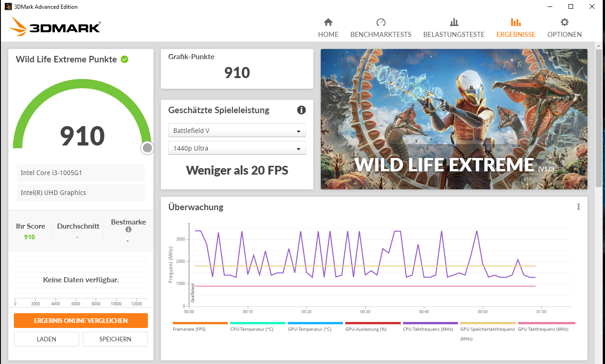Screen dimensions: 605x364
Task: Toggle GPU-Temperatur legend entry
Action: (x=315, y=327)
